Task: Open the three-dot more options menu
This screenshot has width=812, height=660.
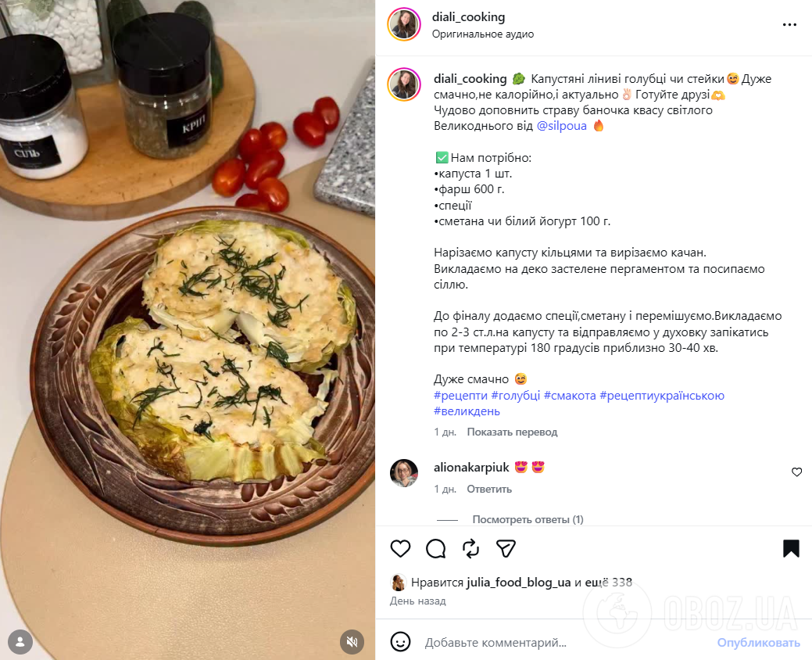Action: pos(789,25)
